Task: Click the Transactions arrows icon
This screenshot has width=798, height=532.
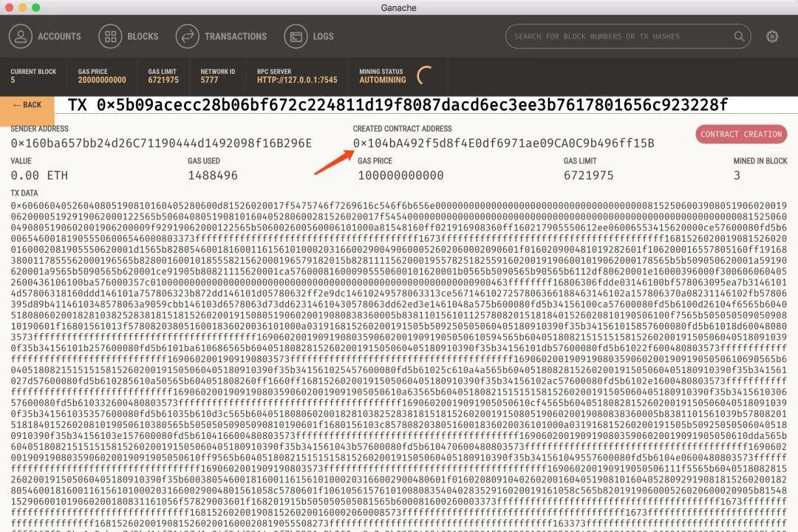Action: (x=187, y=36)
